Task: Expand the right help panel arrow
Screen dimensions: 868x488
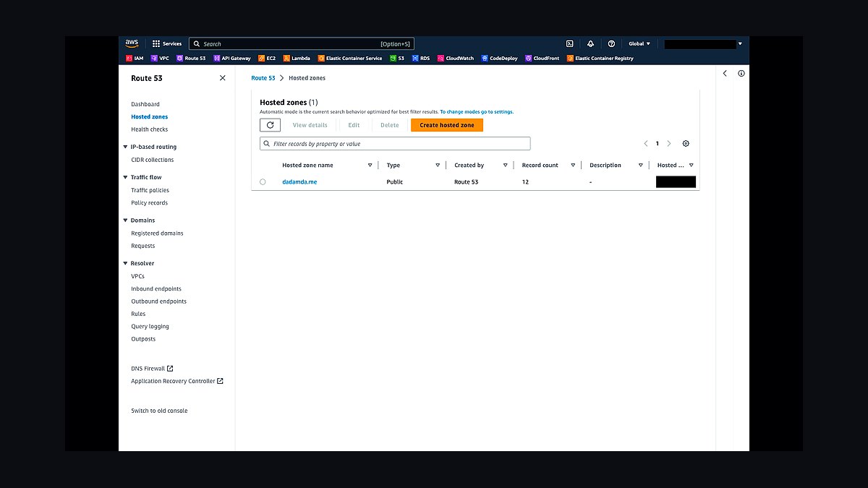Action: 725,73
